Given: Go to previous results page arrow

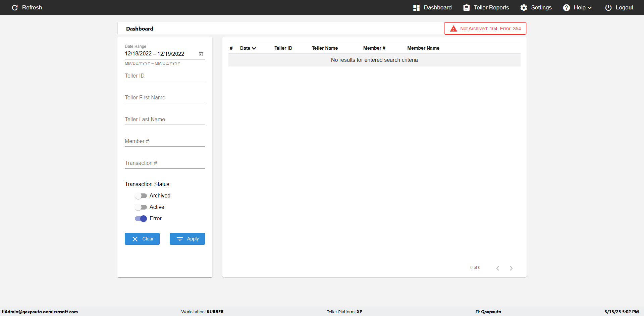Looking at the screenshot, I should 498,268.
